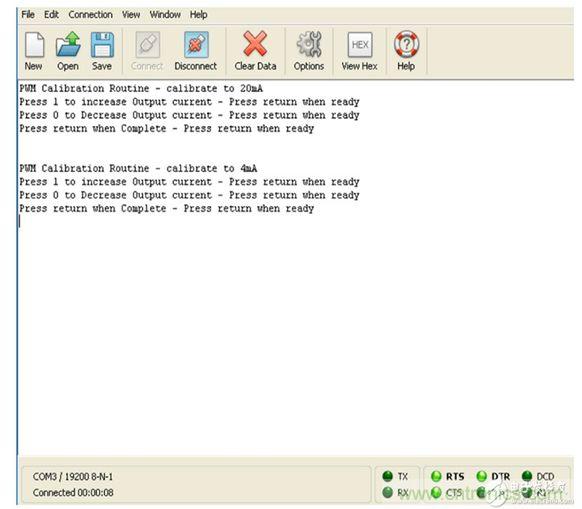The width and height of the screenshot is (582, 509).
Task: Switch to View Hex mode
Action: (x=360, y=45)
